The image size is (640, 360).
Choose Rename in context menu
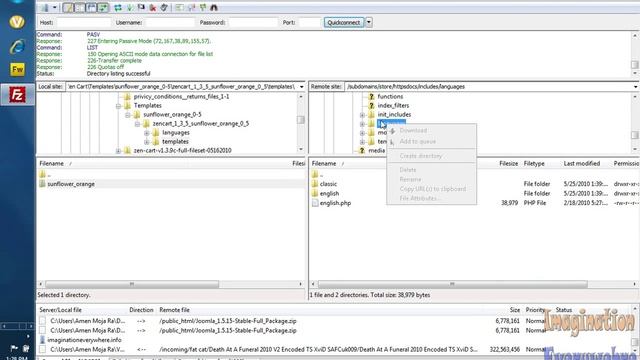(410, 180)
